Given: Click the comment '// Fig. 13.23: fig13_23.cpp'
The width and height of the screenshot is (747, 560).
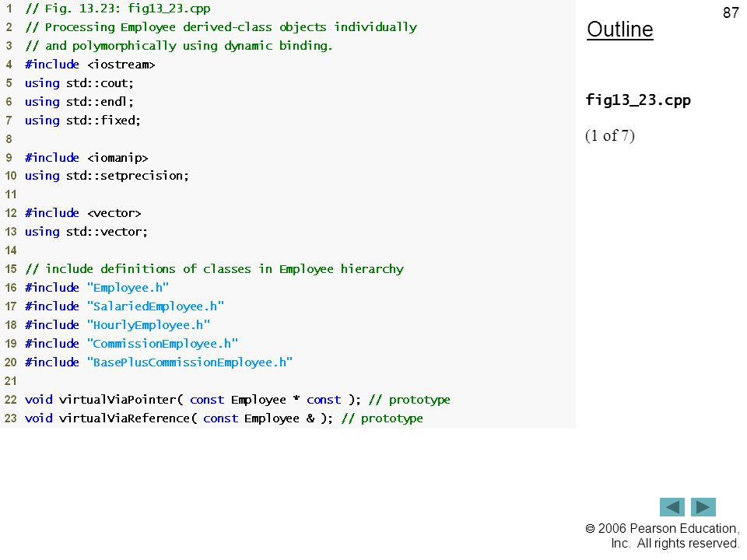Looking at the screenshot, I should click(117, 9).
